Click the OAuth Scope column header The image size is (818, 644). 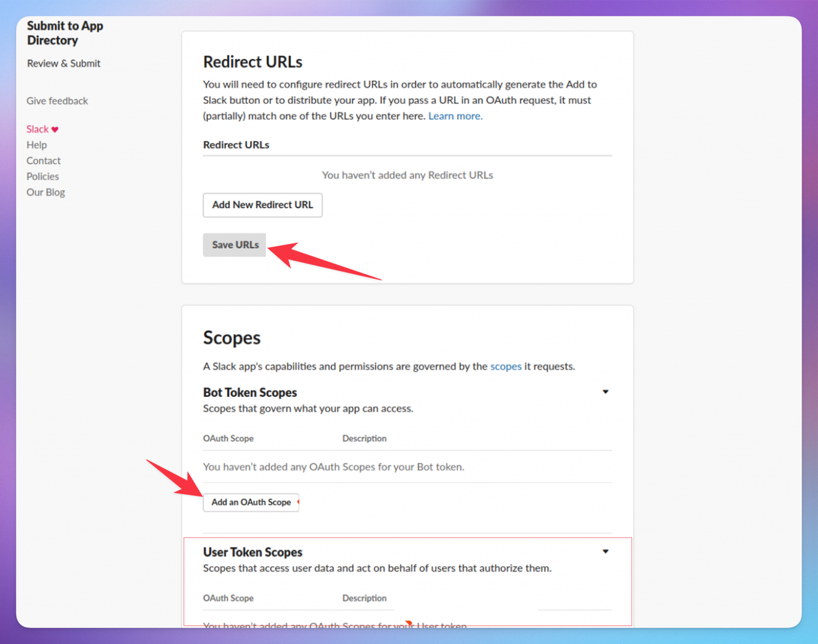[x=228, y=438]
